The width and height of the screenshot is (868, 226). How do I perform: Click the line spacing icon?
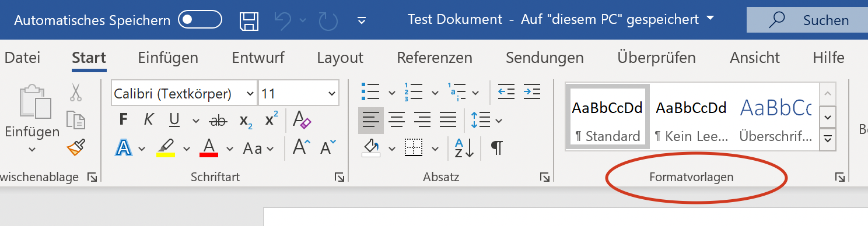tap(481, 120)
